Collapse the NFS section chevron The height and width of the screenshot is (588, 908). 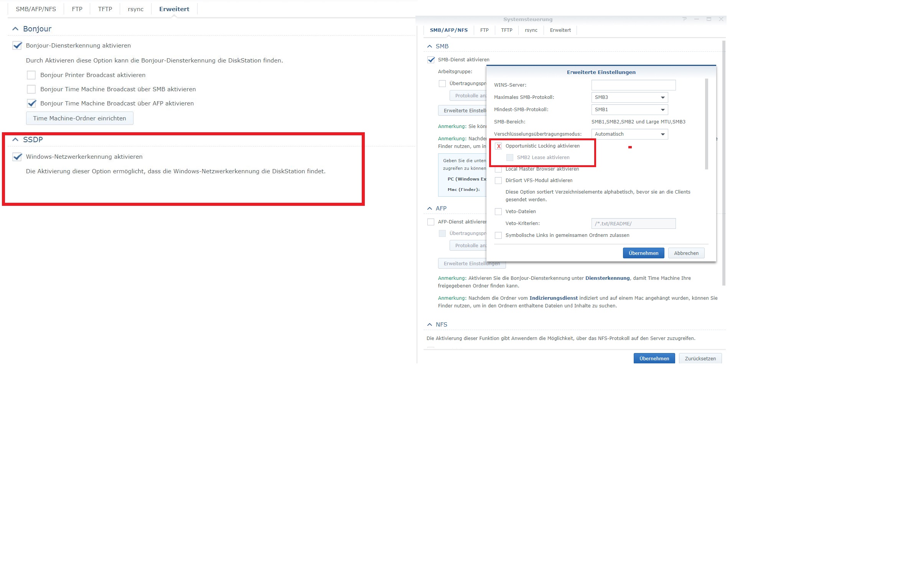tap(430, 325)
